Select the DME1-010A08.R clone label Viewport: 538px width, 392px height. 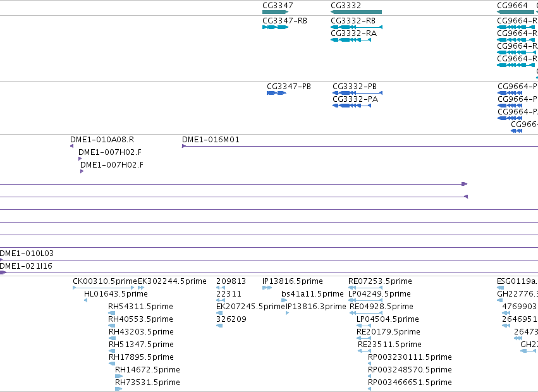pyautogui.click(x=102, y=140)
